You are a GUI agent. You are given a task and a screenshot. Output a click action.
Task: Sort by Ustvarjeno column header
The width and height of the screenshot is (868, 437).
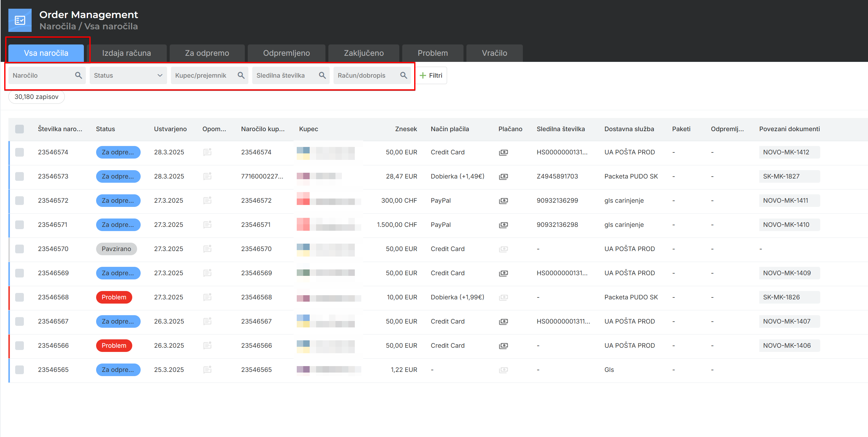pos(170,129)
